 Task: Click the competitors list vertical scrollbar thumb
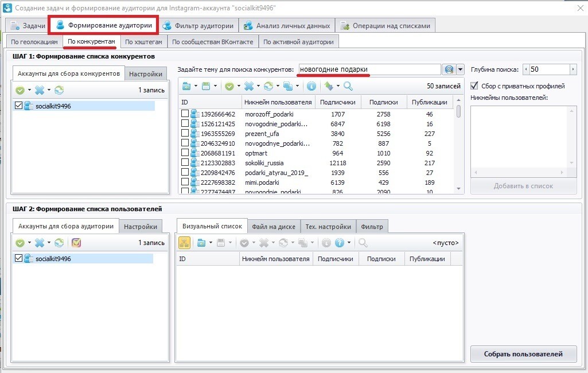coord(458,111)
